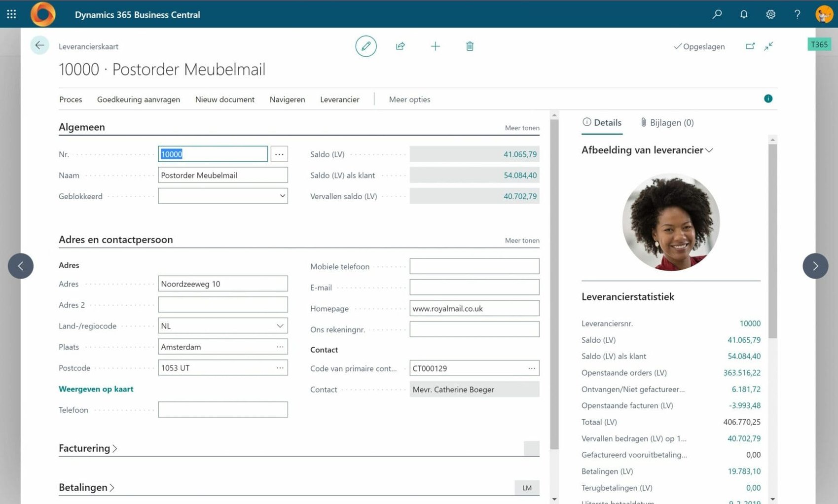Go to previous record arrow
Viewport: 838px width, 504px height.
[x=21, y=266]
